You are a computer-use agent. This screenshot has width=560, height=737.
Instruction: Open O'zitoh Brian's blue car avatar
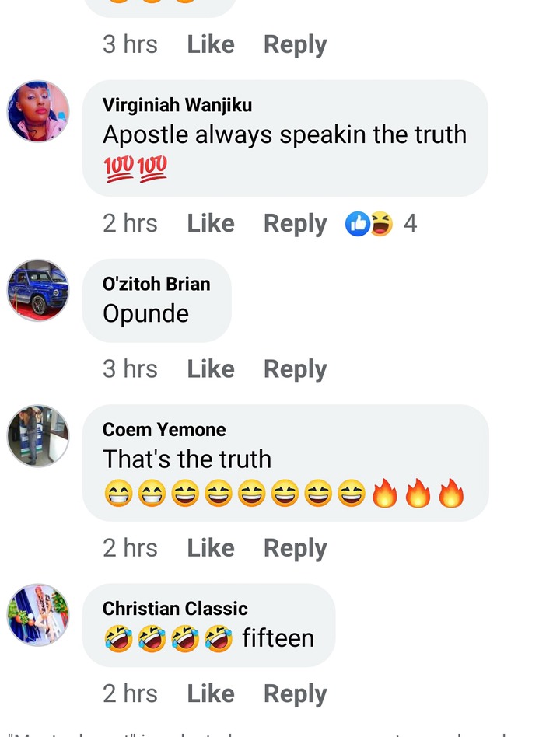(38, 290)
